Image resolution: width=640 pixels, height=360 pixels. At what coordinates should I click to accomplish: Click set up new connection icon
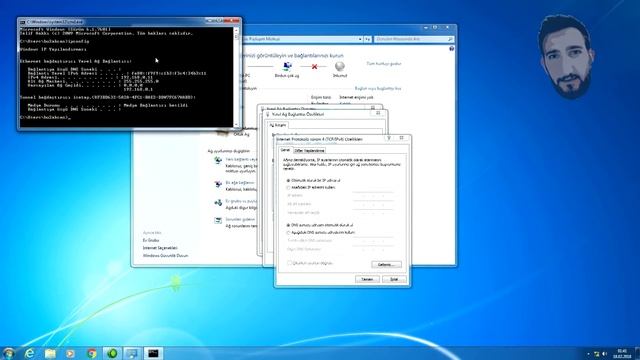click(x=218, y=160)
